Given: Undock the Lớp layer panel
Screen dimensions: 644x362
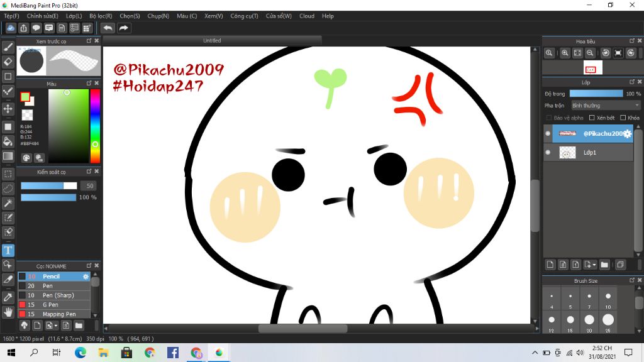Looking at the screenshot, I should (x=632, y=82).
